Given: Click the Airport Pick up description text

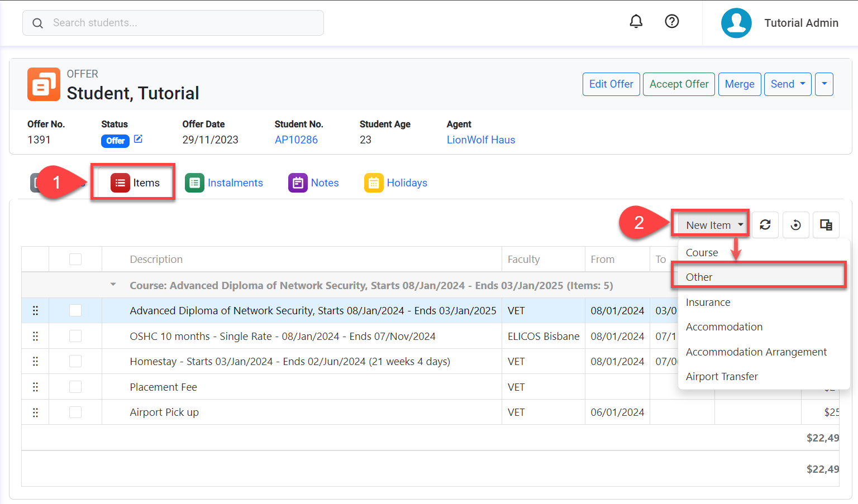Looking at the screenshot, I should coord(164,412).
